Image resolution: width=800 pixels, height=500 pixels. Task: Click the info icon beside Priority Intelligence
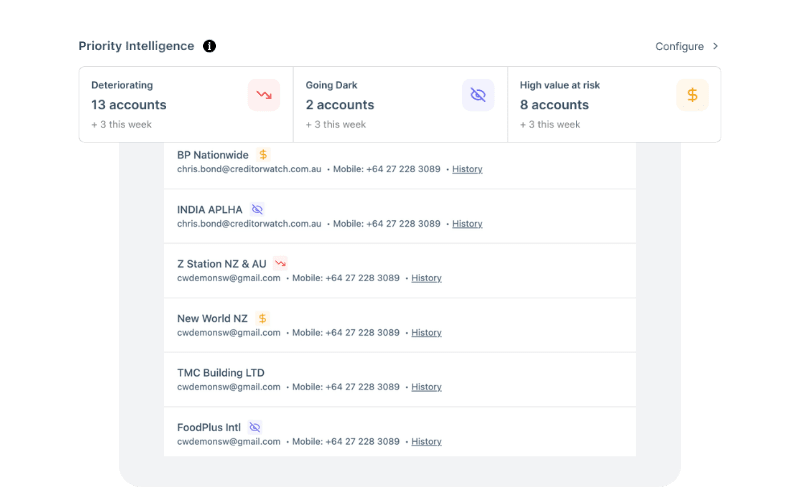click(209, 46)
